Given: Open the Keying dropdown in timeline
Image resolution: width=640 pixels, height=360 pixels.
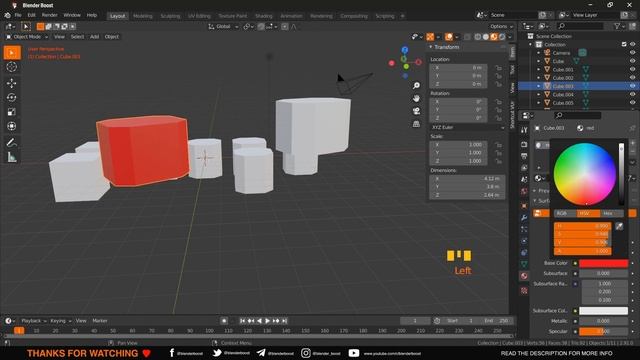Looking at the screenshot, I should point(60,321).
